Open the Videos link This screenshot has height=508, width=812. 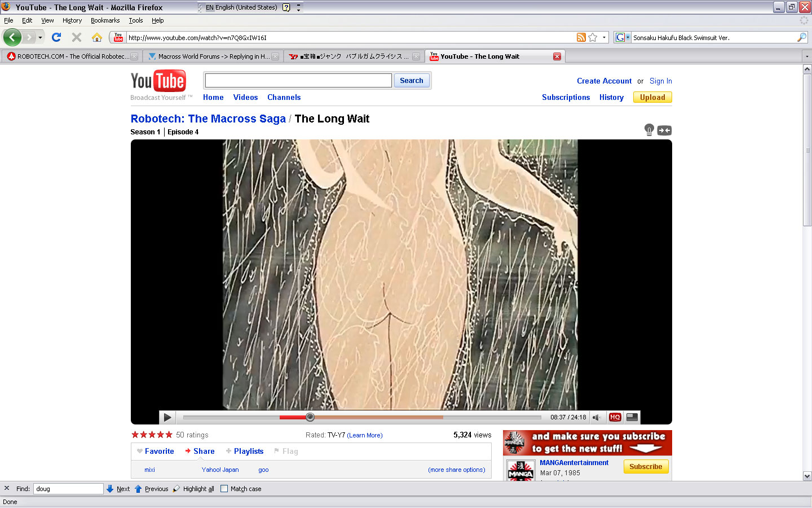245,97
